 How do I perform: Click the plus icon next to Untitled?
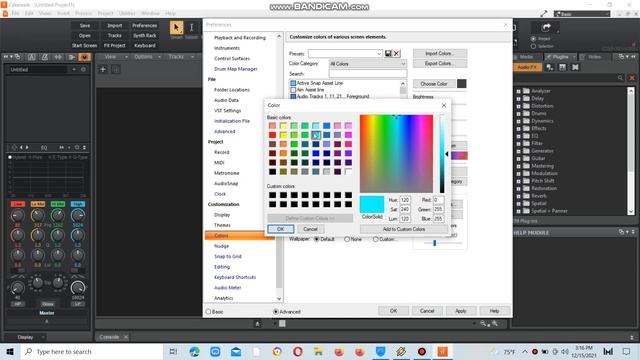(74, 69)
